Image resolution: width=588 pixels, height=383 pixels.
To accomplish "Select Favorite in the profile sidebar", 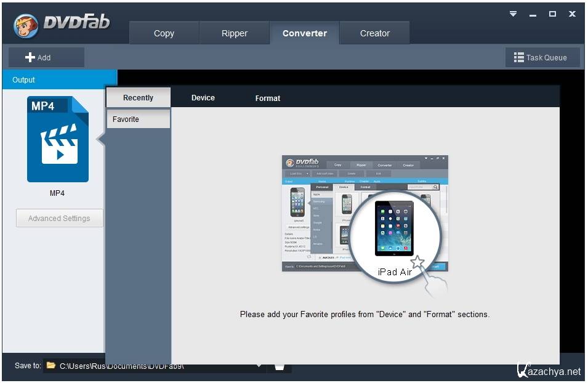I will coord(138,119).
